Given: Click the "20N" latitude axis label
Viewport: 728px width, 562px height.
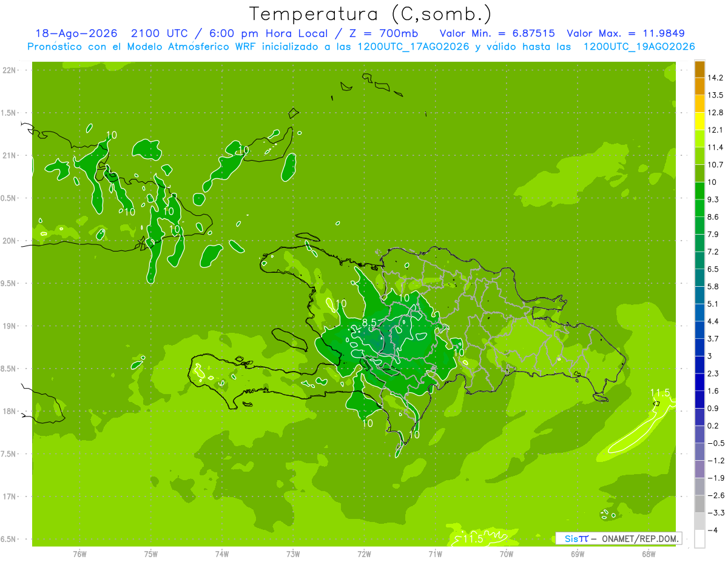Looking at the screenshot, I should (10, 241).
